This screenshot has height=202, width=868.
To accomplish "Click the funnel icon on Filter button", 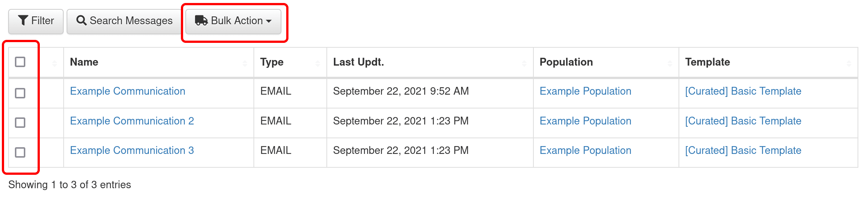I will [23, 20].
